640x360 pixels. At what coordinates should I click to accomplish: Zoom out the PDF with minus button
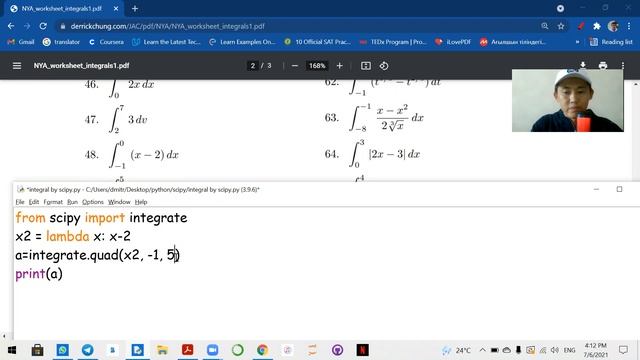pos(295,66)
